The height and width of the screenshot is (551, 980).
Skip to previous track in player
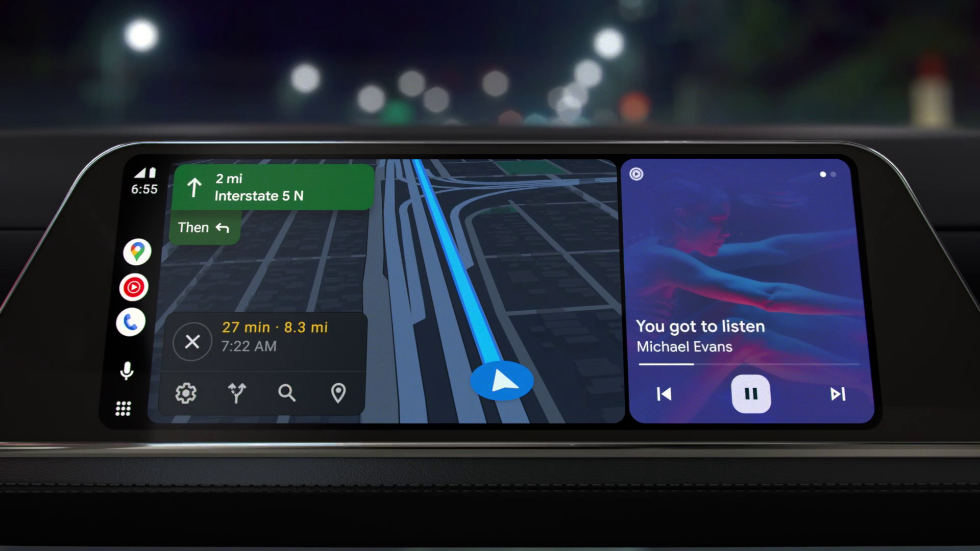pyautogui.click(x=665, y=393)
